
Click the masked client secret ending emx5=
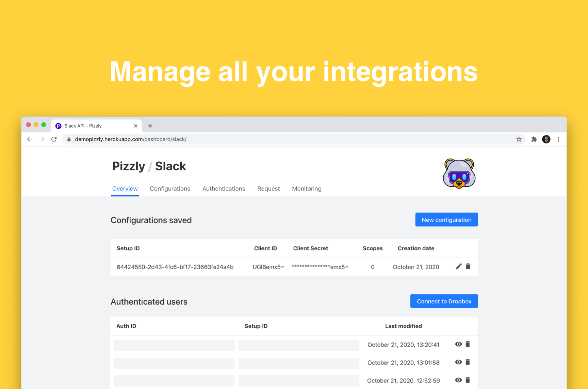coord(320,267)
